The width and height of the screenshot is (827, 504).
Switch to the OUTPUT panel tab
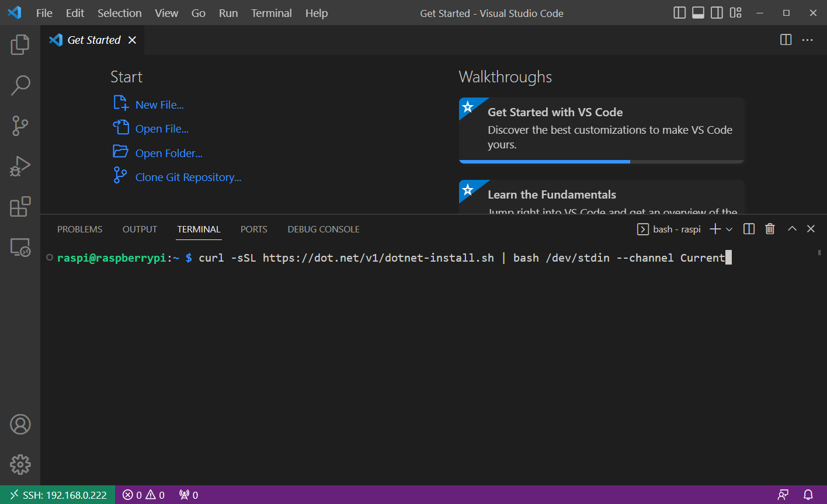[140, 230]
